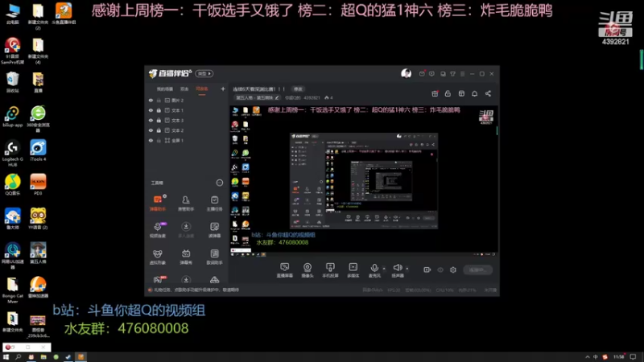The height and width of the screenshot is (362, 644).
Task: Click the bell notification icon
Action: (474, 93)
